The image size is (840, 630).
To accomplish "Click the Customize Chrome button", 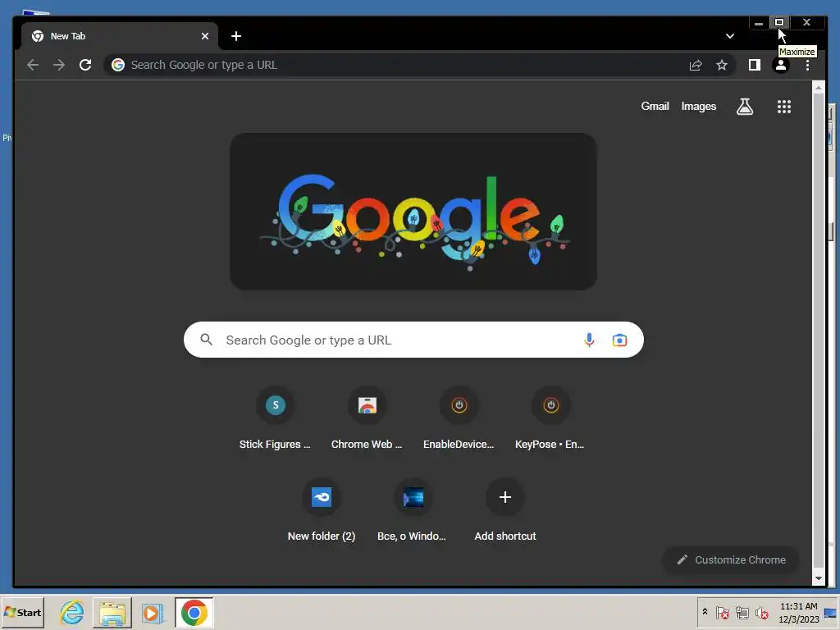I will point(731,559).
